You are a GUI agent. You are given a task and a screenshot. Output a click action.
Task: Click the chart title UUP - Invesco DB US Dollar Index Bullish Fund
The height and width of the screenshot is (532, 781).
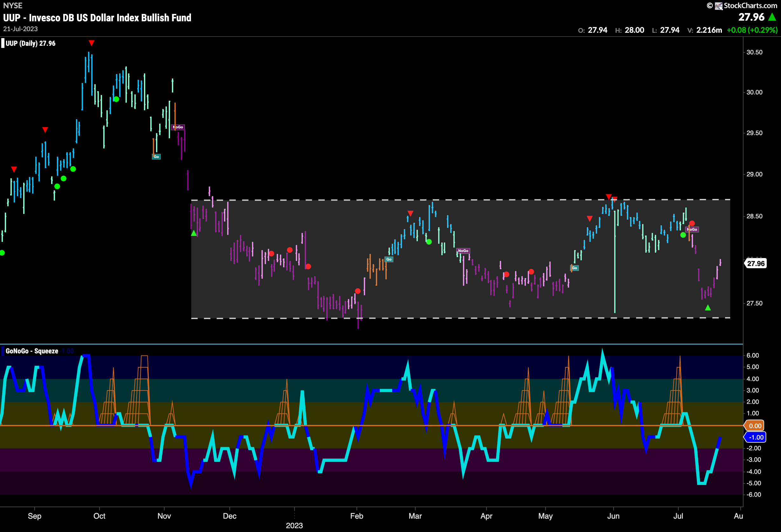click(x=97, y=18)
